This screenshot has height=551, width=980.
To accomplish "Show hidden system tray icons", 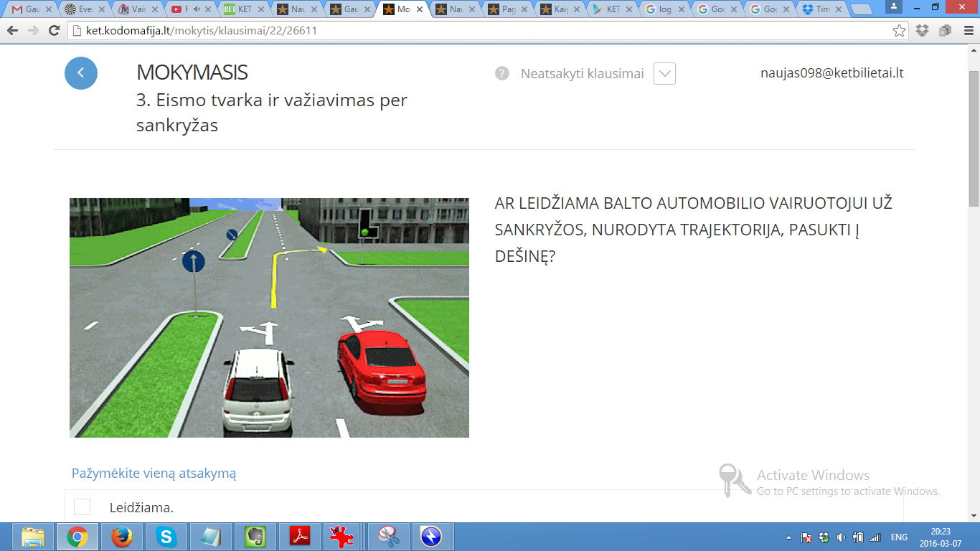I will click(789, 537).
